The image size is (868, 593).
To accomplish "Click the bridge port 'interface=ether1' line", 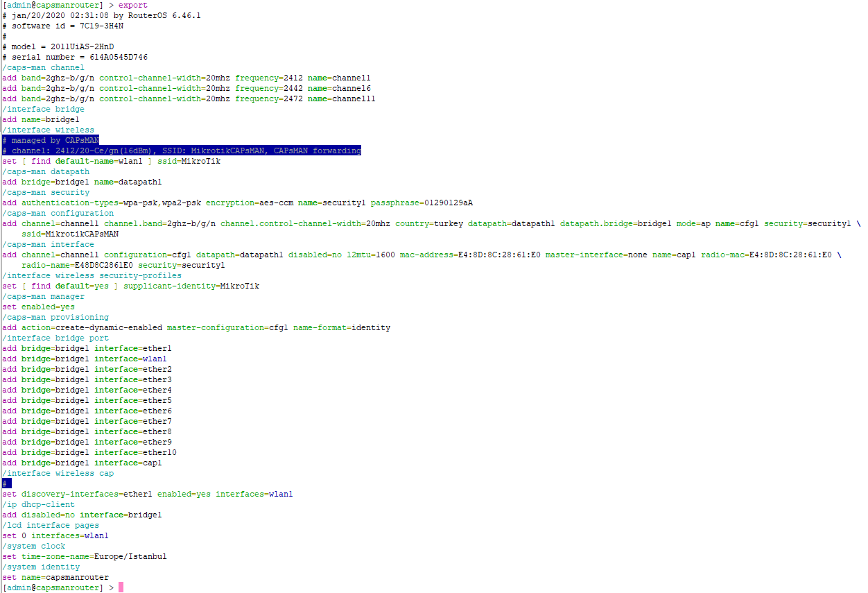I will tap(87, 348).
